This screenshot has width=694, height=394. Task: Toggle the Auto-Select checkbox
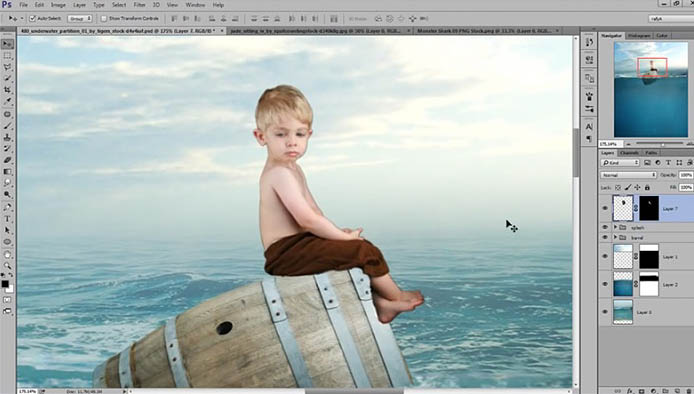pyautogui.click(x=32, y=19)
